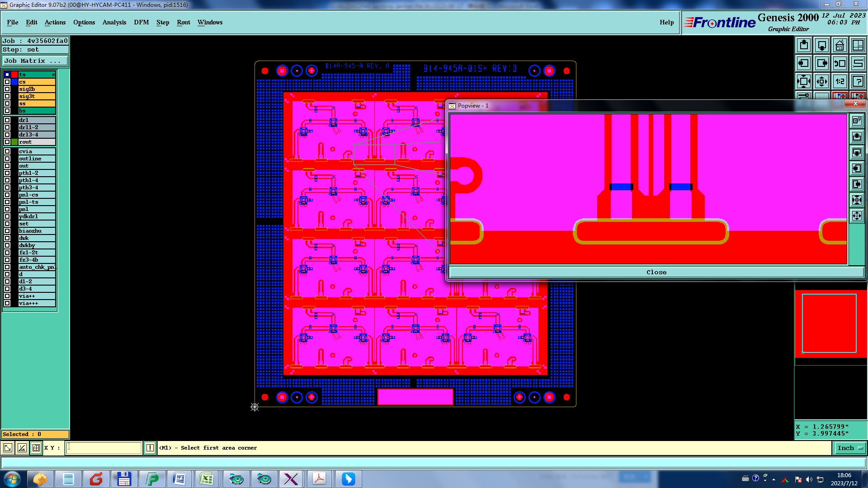
Task: Click the previous view (undo zoom) icon
Action: pos(840,63)
